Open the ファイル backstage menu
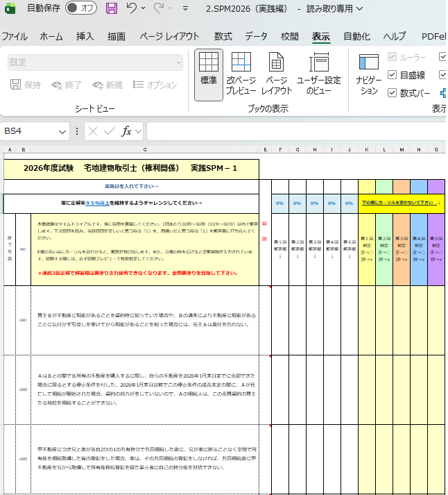448x495 pixels. 15,37
